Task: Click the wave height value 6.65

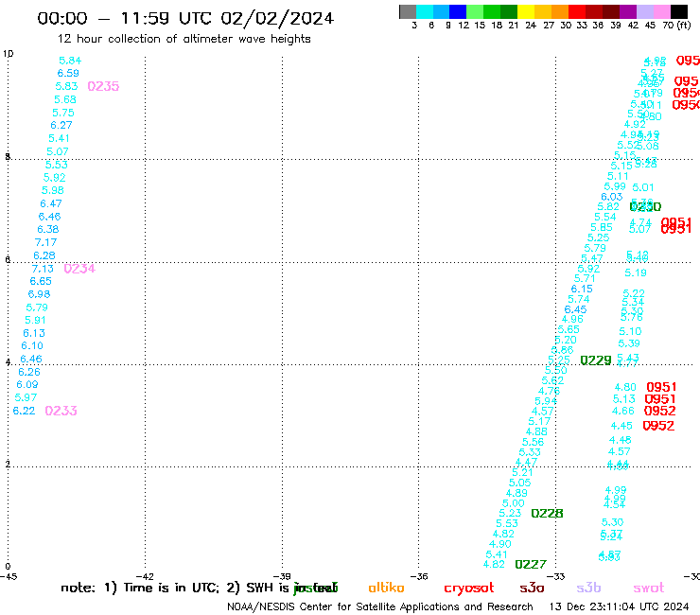Action: click(41, 281)
